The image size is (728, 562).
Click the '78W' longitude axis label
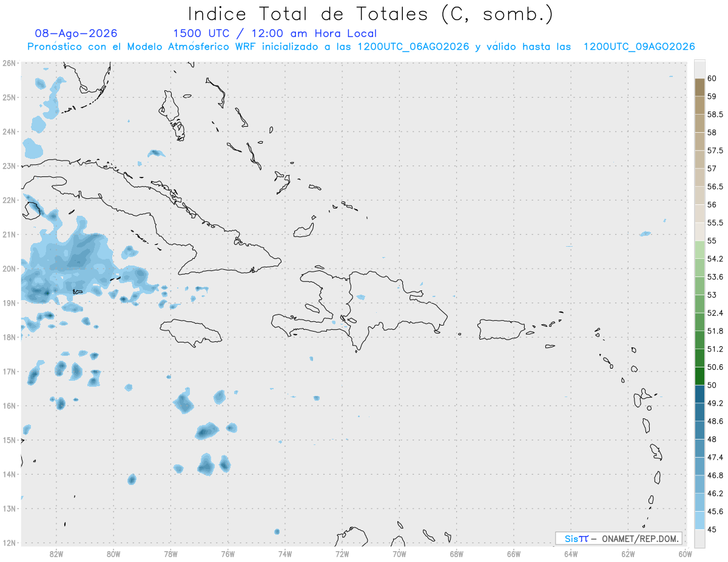(170, 554)
